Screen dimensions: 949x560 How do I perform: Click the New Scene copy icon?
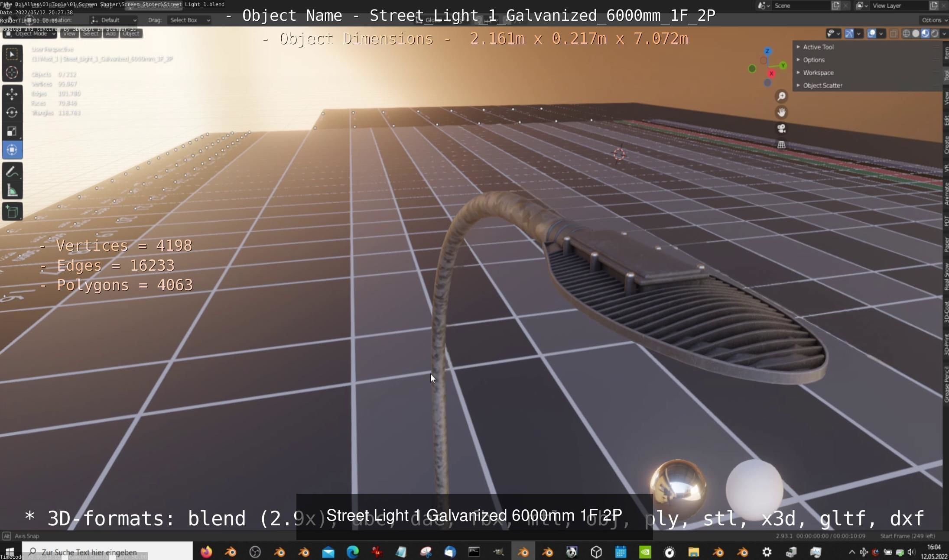[835, 6]
